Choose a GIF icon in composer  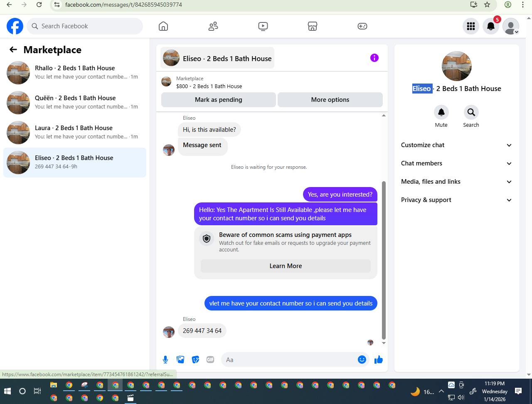(x=210, y=360)
